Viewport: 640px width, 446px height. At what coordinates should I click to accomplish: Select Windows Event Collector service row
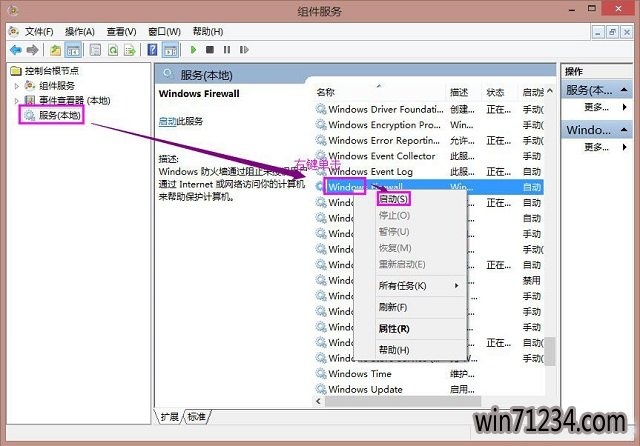tap(429, 156)
